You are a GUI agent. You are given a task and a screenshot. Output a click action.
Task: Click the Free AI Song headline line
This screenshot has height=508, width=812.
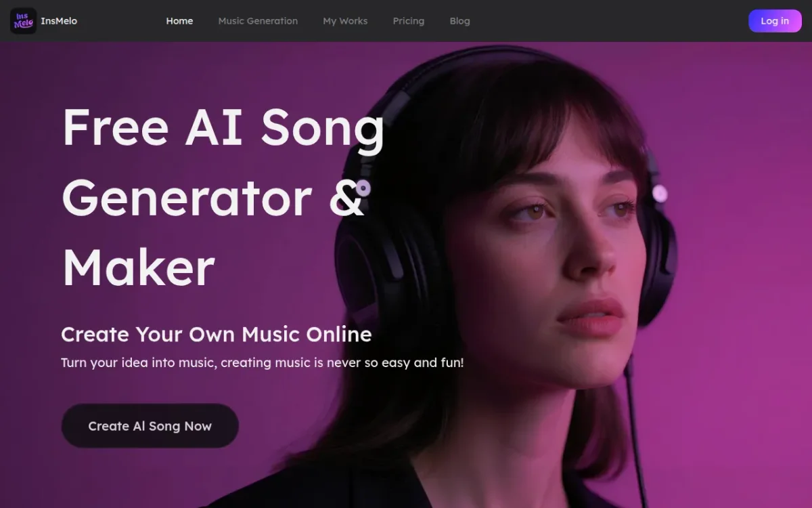[x=223, y=128]
